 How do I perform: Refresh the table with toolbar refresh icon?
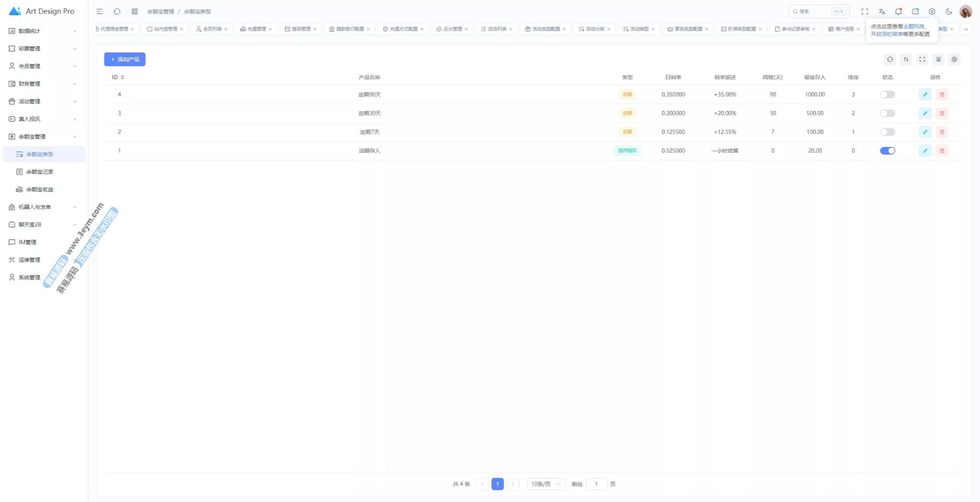pos(890,59)
